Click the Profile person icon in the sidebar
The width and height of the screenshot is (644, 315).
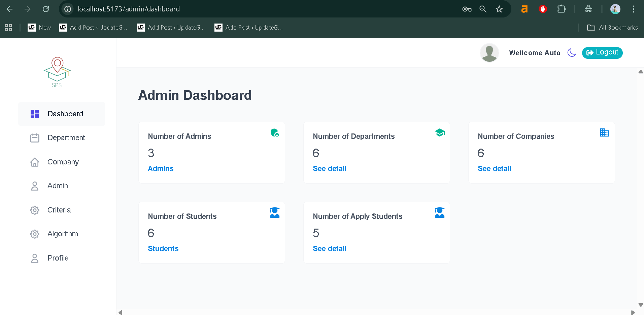point(35,258)
